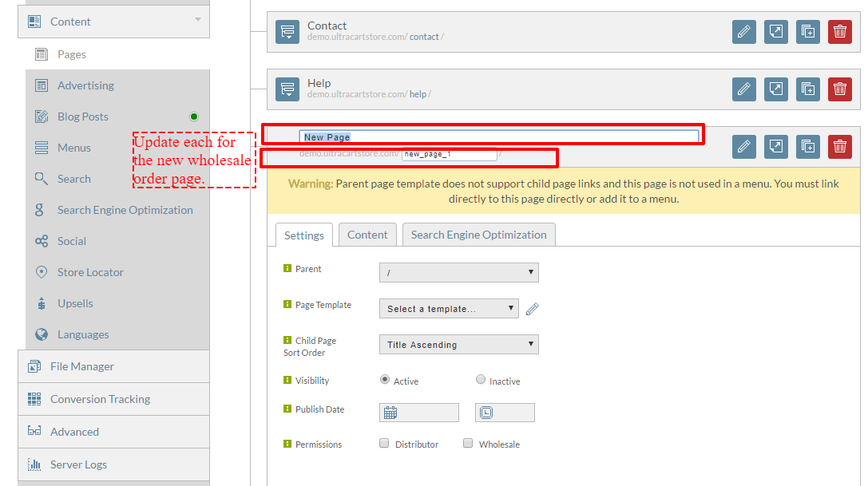
Task: Open the Conversion Tracking section
Action: pos(113,399)
